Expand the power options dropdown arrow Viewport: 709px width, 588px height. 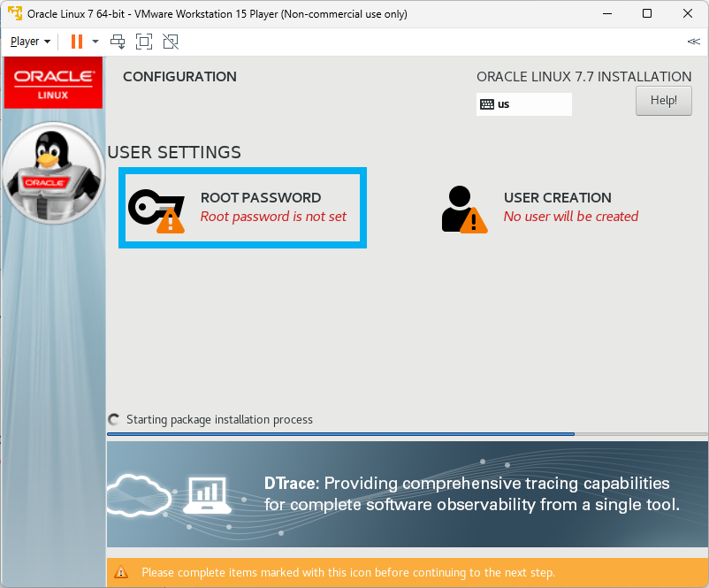95,42
